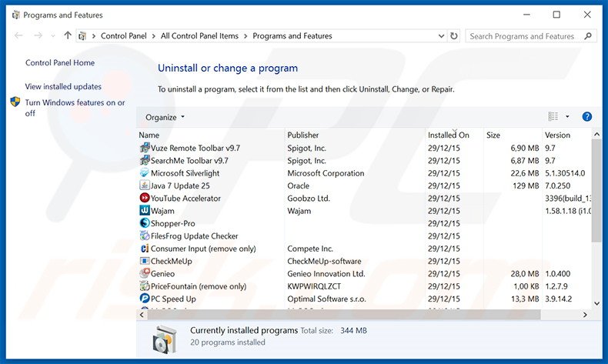Viewport: 608px width, 364px height.
Task: Open the view options dropdown arrow
Action: [x=567, y=117]
